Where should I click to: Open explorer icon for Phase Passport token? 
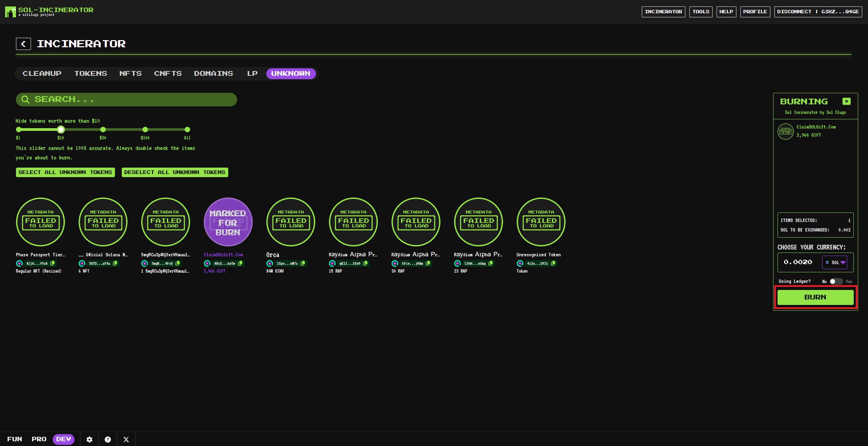coord(19,263)
